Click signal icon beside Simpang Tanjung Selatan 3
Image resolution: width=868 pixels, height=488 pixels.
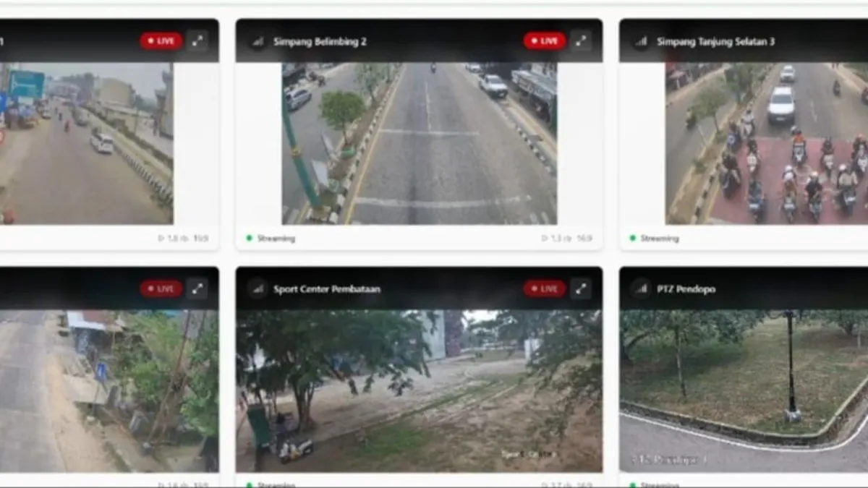[x=640, y=42]
